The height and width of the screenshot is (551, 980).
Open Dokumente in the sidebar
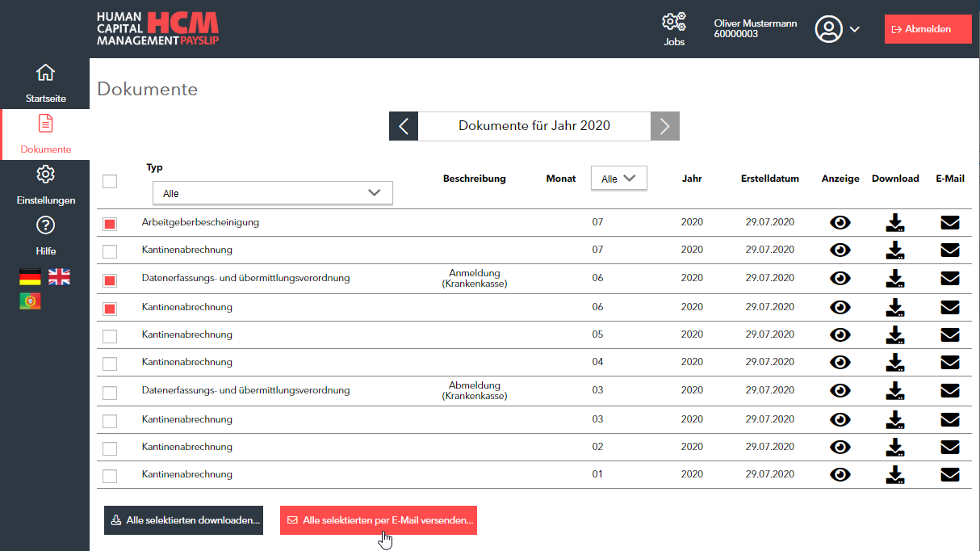[45, 135]
